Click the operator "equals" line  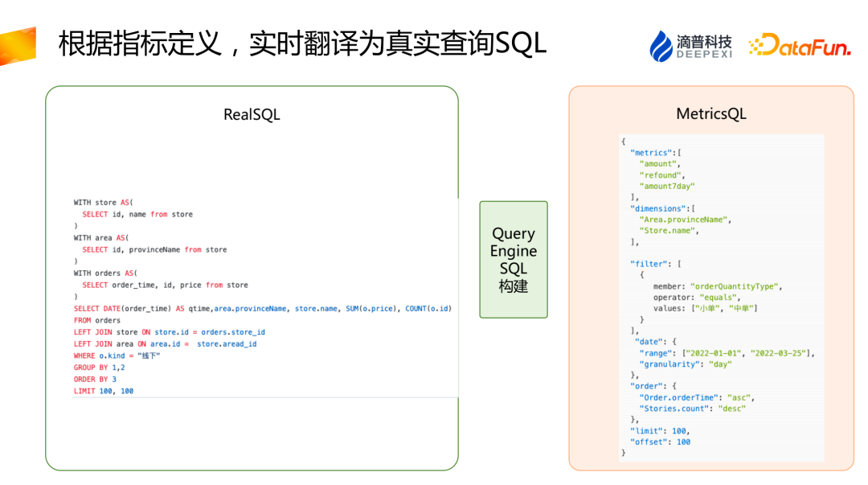click(x=697, y=298)
